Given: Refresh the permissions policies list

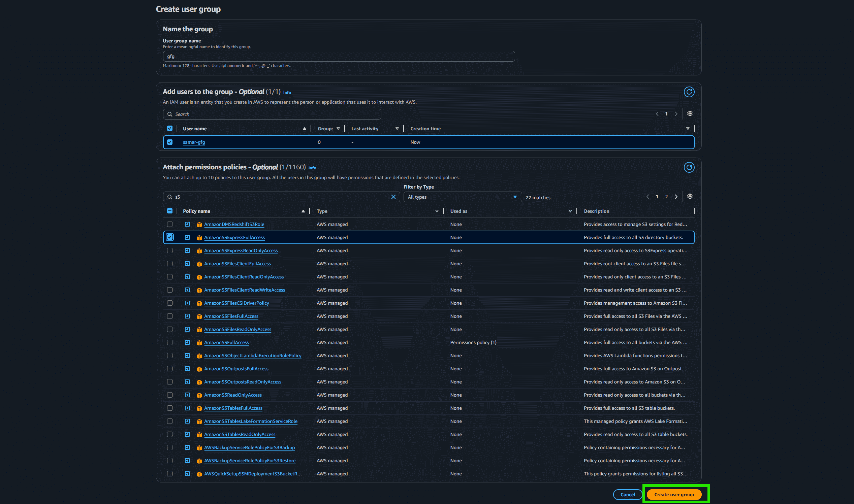Looking at the screenshot, I should coord(689,167).
